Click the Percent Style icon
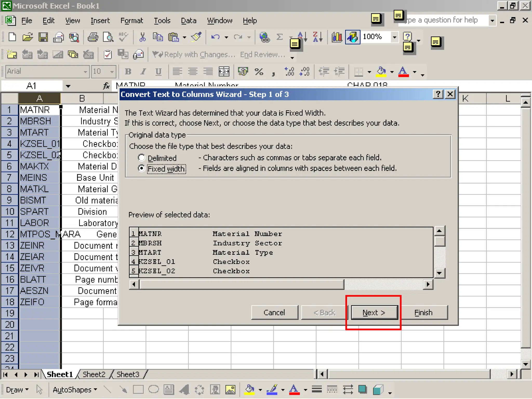 pyautogui.click(x=259, y=71)
